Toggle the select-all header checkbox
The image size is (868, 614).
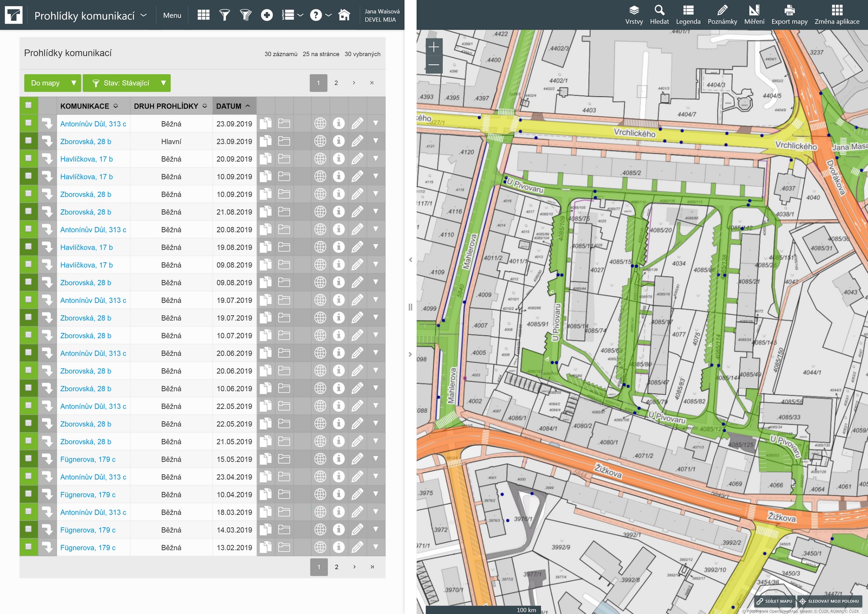pos(28,105)
